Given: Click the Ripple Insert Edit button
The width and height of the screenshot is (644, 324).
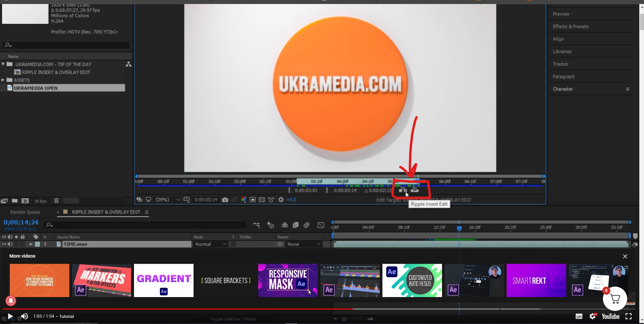Looking at the screenshot, I should tap(403, 190).
